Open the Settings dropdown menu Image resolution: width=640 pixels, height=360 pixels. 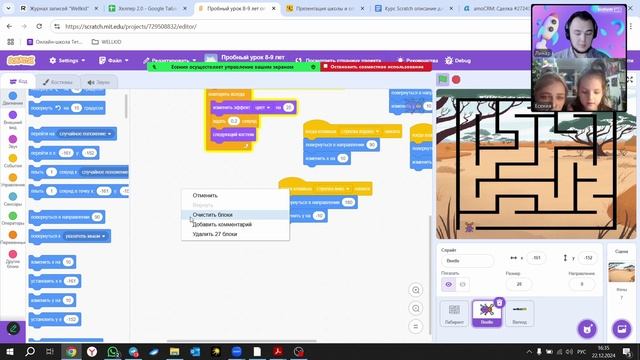pyautogui.click(x=67, y=60)
